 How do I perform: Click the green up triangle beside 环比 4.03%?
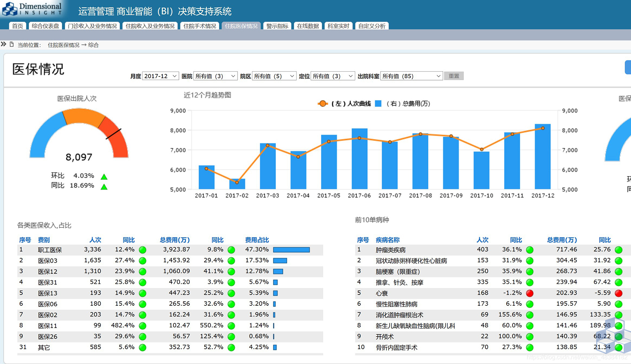(104, 177)
